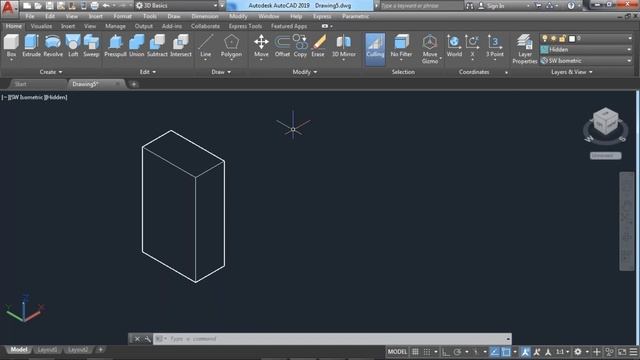The width and height of the screenshot is (640, 360).
Task: Toggle polar tracking in status bar
Action: 457,351
